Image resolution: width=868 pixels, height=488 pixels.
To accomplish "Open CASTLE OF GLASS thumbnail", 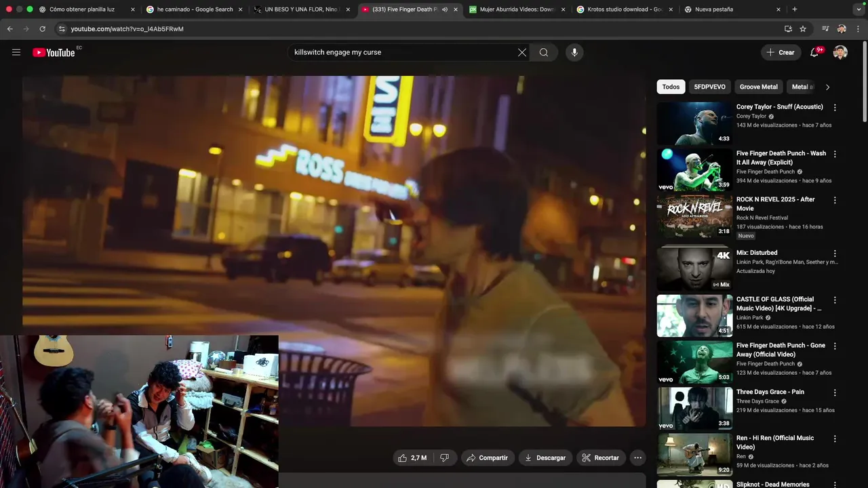I will click(694, 315).
